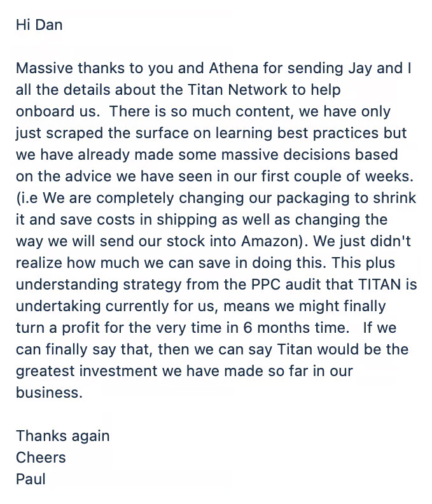432x504 pixels.
Task: Click the word 'realize' at line start
Action: click(x=39, y=263)
